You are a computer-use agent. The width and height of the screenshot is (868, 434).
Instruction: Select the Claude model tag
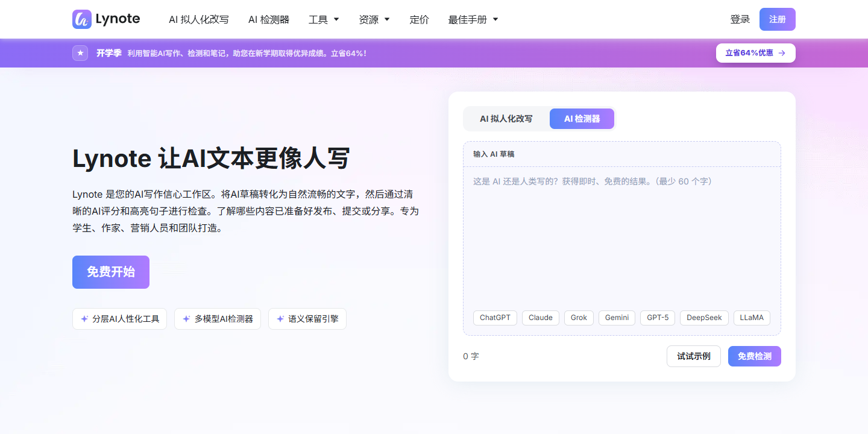pos(541,318)
